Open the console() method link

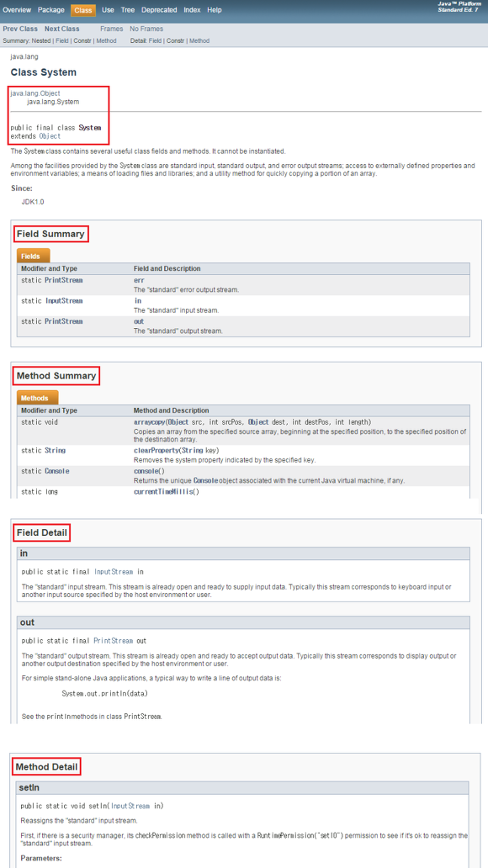pos(146,471)
